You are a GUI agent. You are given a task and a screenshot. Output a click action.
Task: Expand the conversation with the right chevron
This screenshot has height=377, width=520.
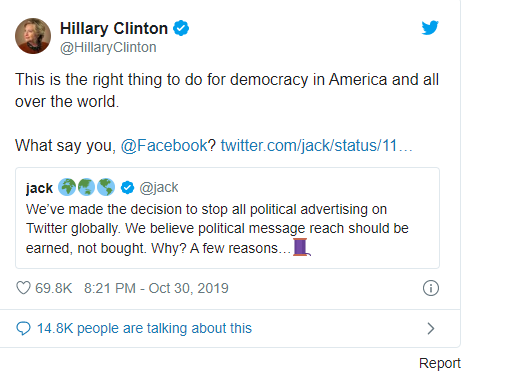[x=431, y=328]
